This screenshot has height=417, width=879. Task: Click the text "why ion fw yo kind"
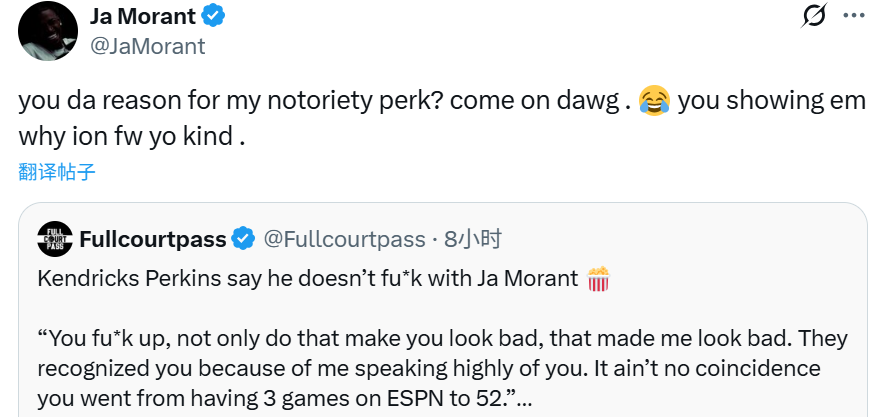(132, 136)
